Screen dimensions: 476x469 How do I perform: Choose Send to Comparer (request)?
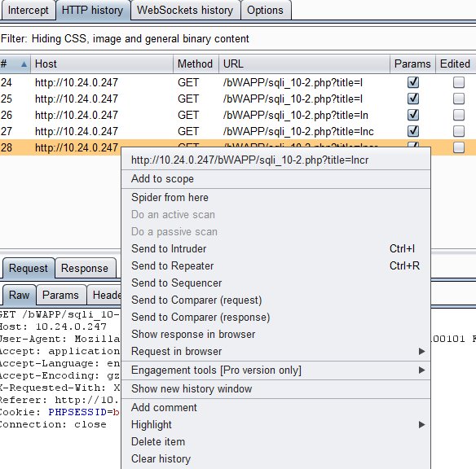pos(276,300)
